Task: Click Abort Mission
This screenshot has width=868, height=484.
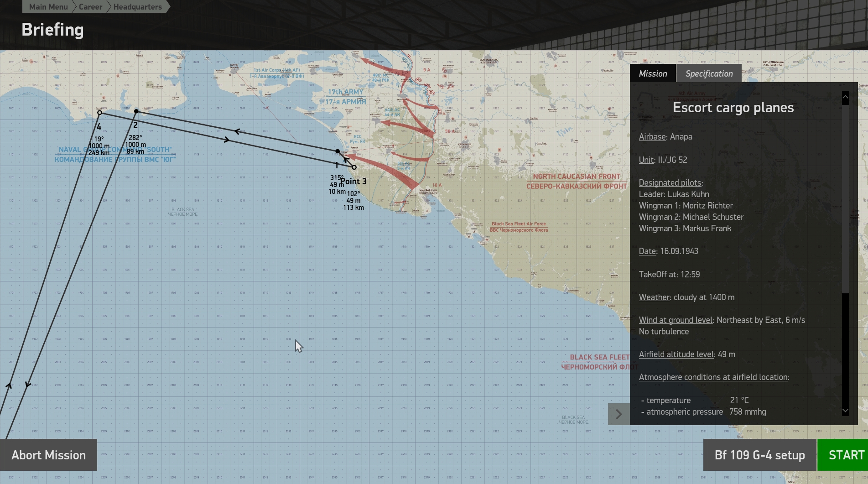Action: 48,455
